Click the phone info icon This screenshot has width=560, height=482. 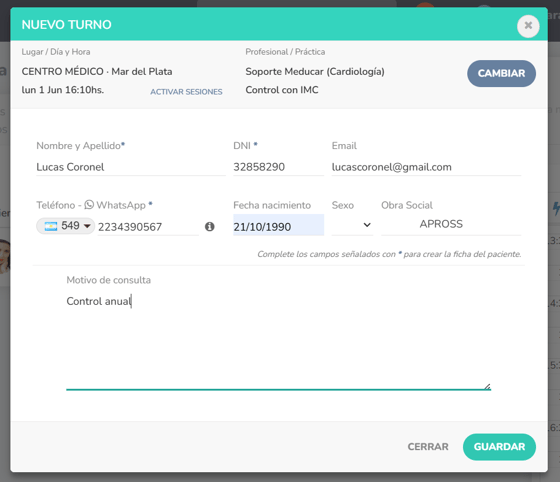[210, 226]
